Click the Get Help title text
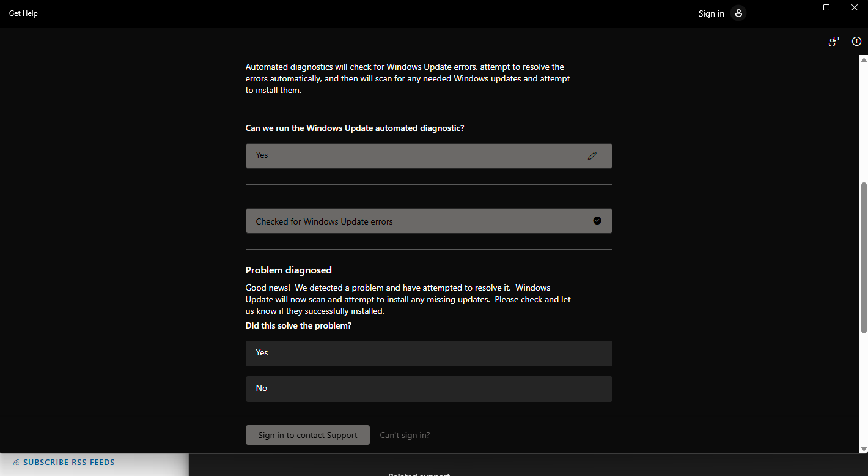Viewport: 868px width, 476px height. pos(23,13)
